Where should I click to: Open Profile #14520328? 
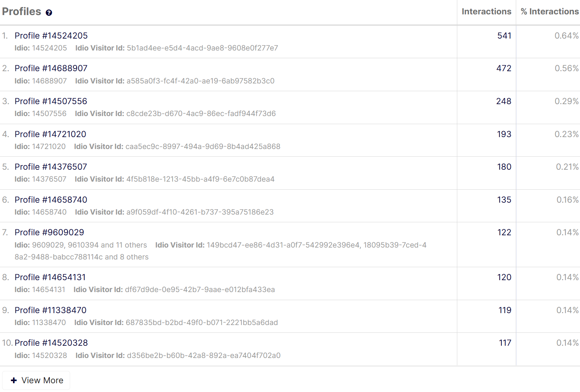pos(51,343)
